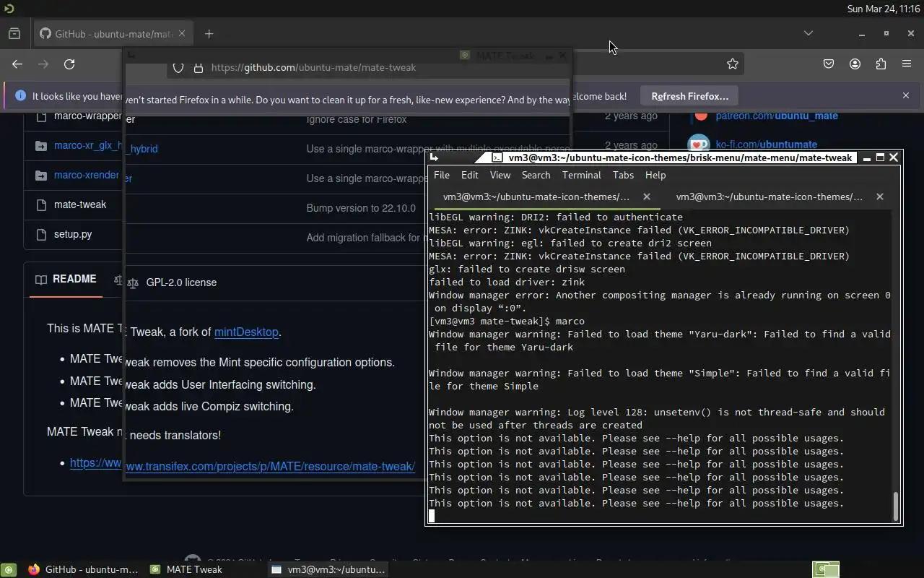This screenshot has height=578, width=924.
Task: List all tabs dropdown arrow
Action: point(808,33)
